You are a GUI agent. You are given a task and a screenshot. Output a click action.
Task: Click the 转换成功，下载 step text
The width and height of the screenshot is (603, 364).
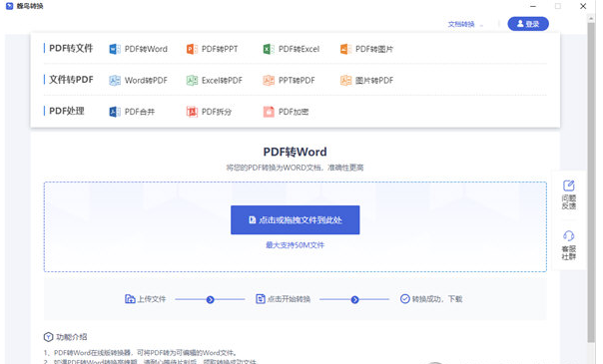coord(437,299)
